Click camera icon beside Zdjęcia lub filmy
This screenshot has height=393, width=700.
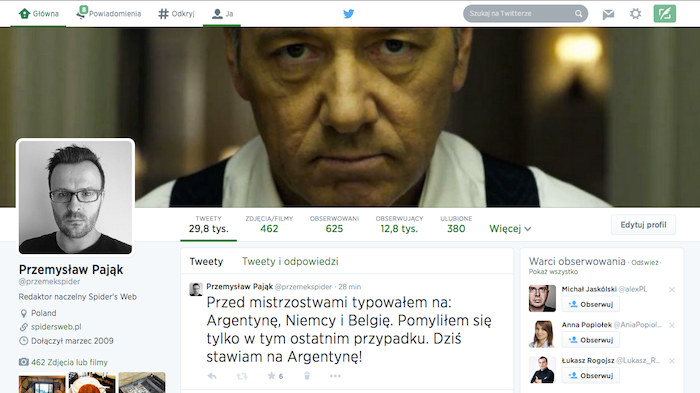24,362
